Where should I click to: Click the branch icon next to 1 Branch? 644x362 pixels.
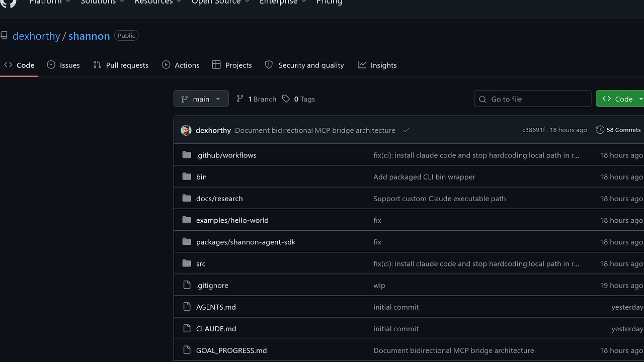coord(240,99)
